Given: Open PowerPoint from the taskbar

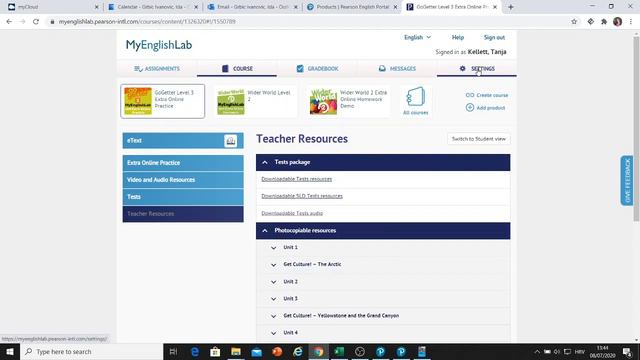Looking at the screenshot, I should pyautogui.click(x=277, y=351).
